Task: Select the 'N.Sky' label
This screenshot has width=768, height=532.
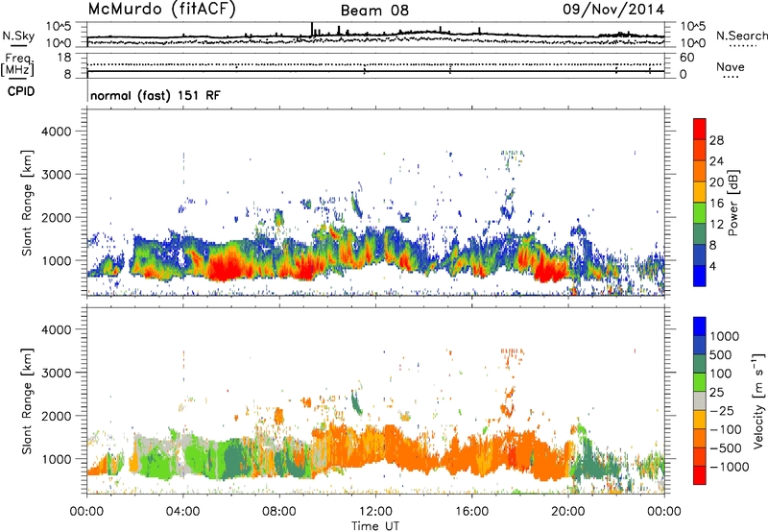Action: [18, 36]
